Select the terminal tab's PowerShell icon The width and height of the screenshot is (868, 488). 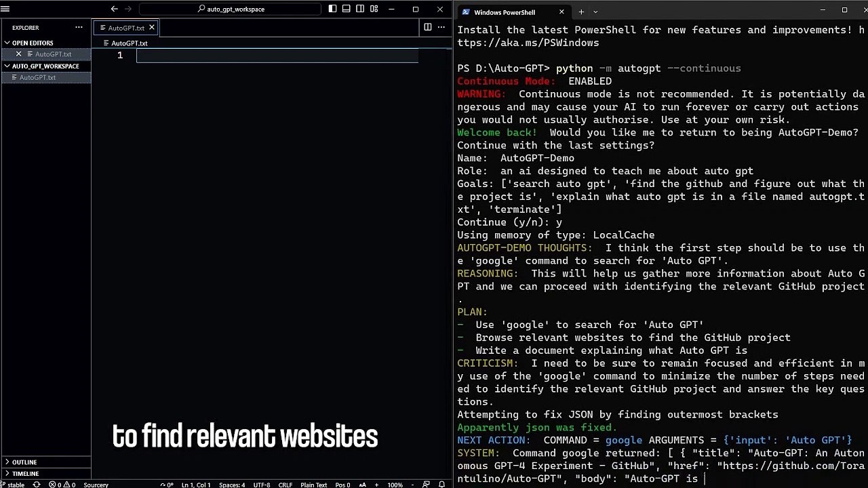click(x=466, y=12)
